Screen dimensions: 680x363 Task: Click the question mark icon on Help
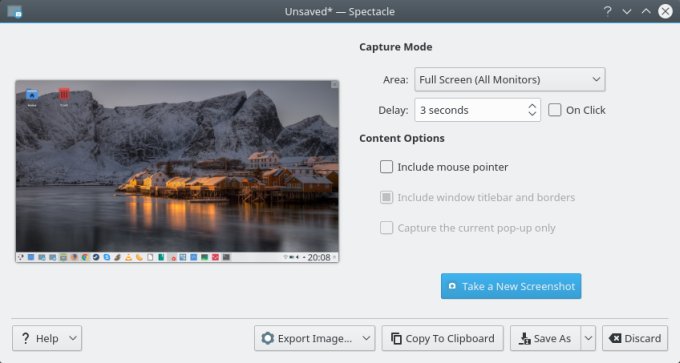coord(26,338)
